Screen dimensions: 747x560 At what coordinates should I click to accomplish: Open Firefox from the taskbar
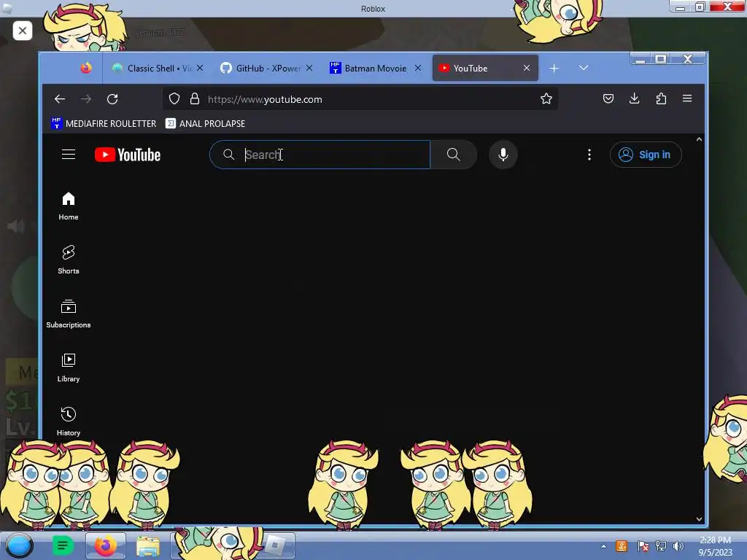(x=105, y=545)
